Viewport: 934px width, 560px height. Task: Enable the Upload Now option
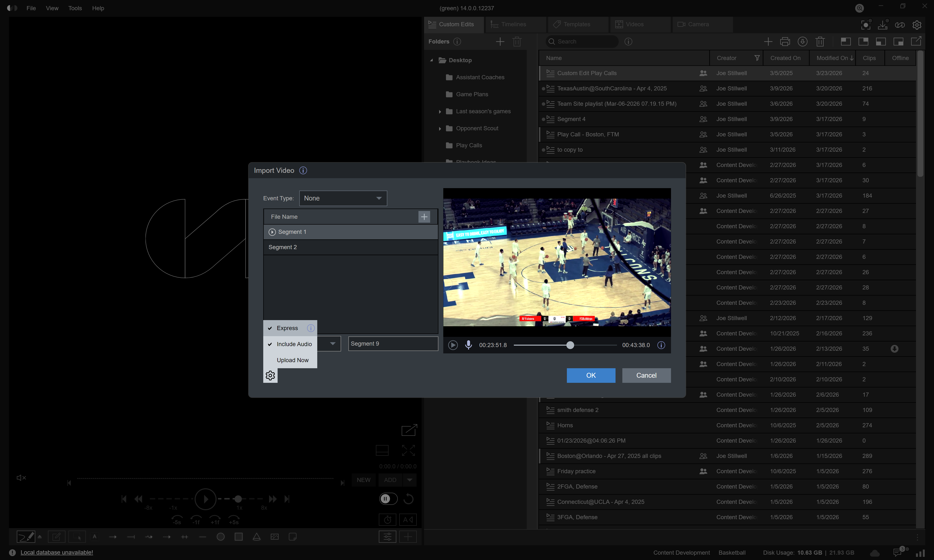[x=292, y=360]
